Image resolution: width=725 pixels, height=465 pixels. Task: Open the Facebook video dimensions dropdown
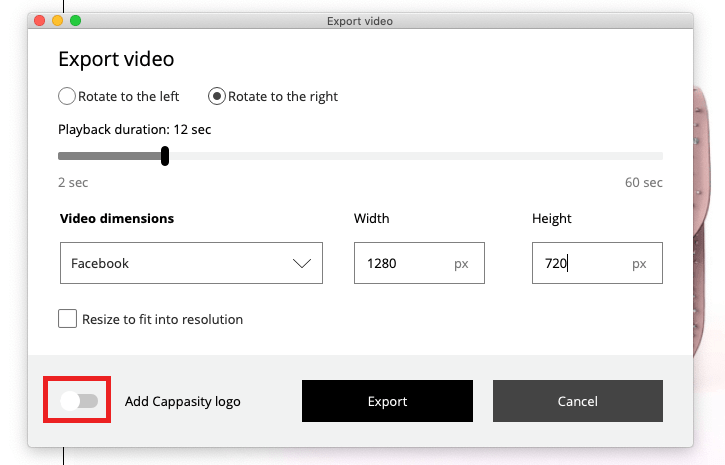click(x=191, y=263)
